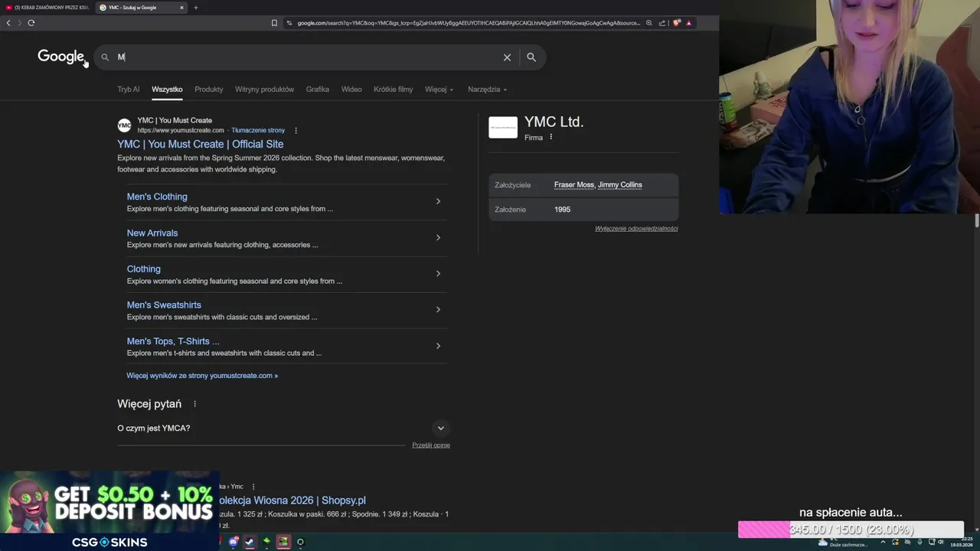
Task: Focus the Google search text field
Action: pos(306,57)
